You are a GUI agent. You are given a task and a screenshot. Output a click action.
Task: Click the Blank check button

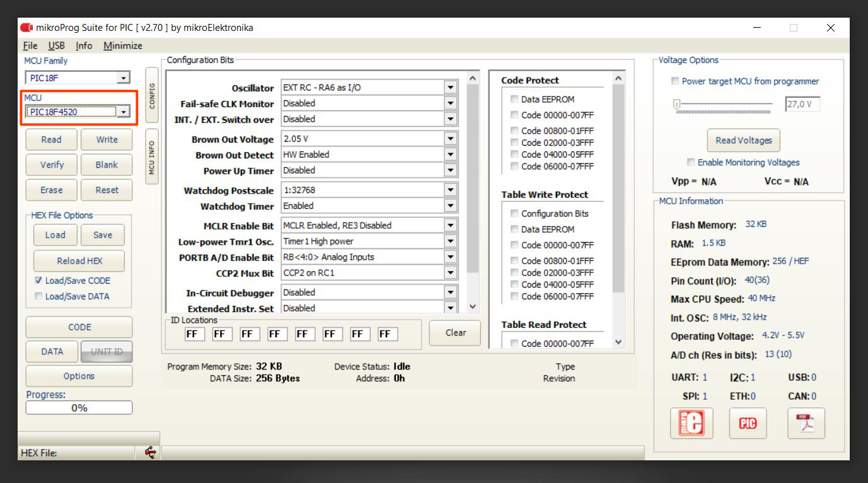click(x=107, y=165)
